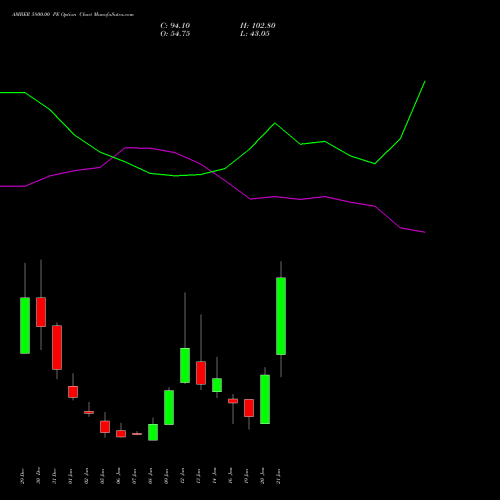Select the 21 Jan date label
Viewport: 500px width, 500px height.
[x=278, y=476]
